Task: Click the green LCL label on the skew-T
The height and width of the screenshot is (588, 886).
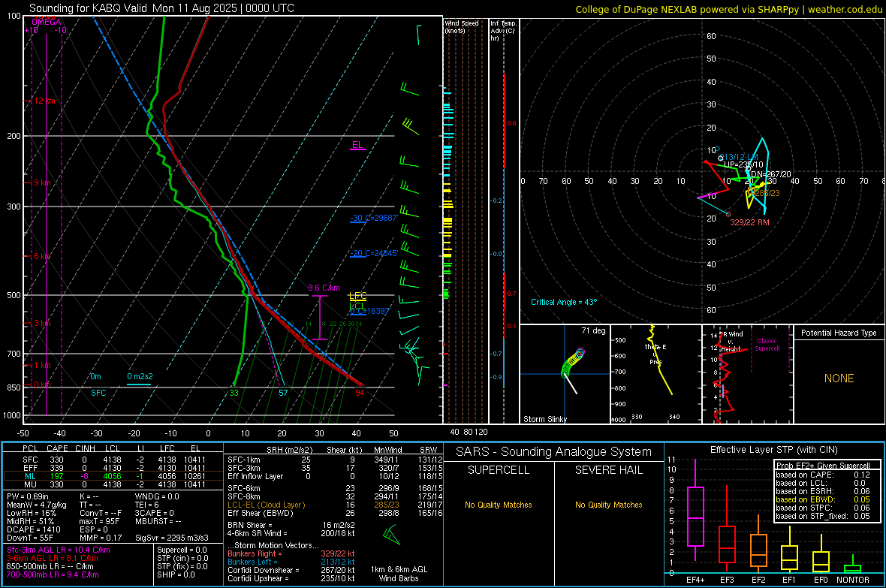Action: point(357,306)
